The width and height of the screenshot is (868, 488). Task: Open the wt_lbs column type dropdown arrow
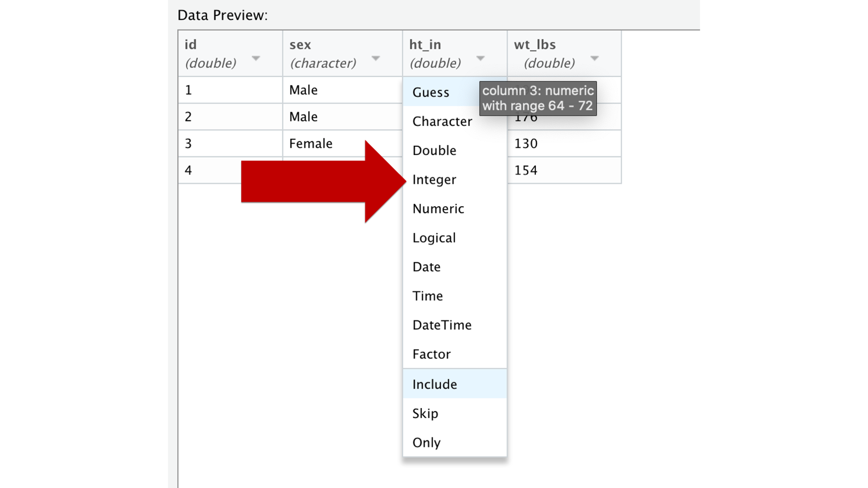click(595, 58)
